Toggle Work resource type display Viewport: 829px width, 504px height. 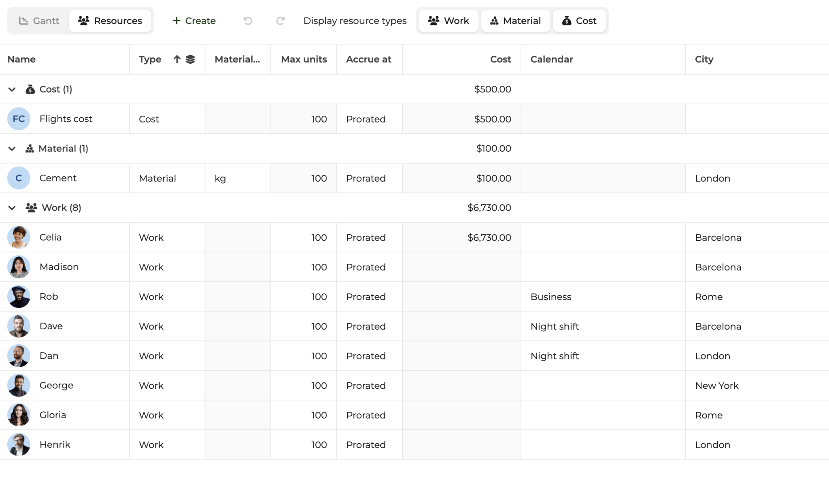448,21
